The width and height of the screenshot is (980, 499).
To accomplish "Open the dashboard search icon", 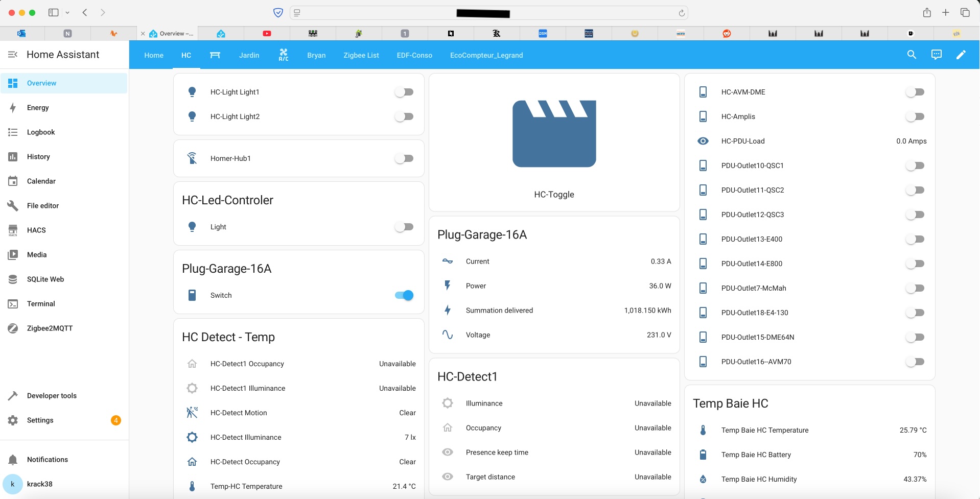I will (912, 55).
